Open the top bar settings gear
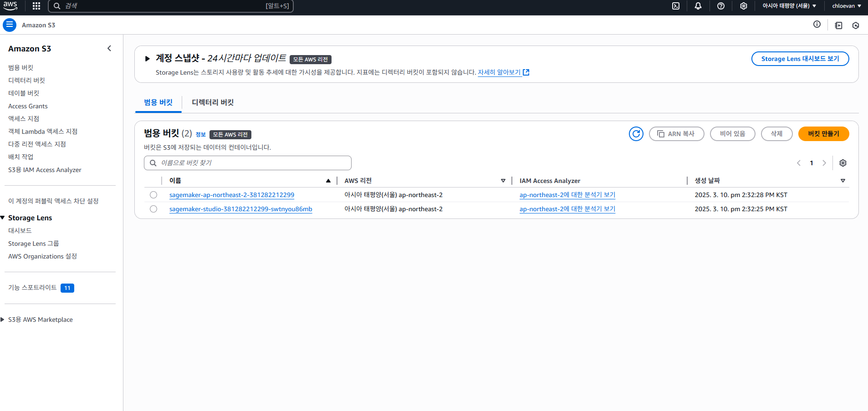Image resolution: width=868 pixels, height=411 pixels. click(744, 6)
